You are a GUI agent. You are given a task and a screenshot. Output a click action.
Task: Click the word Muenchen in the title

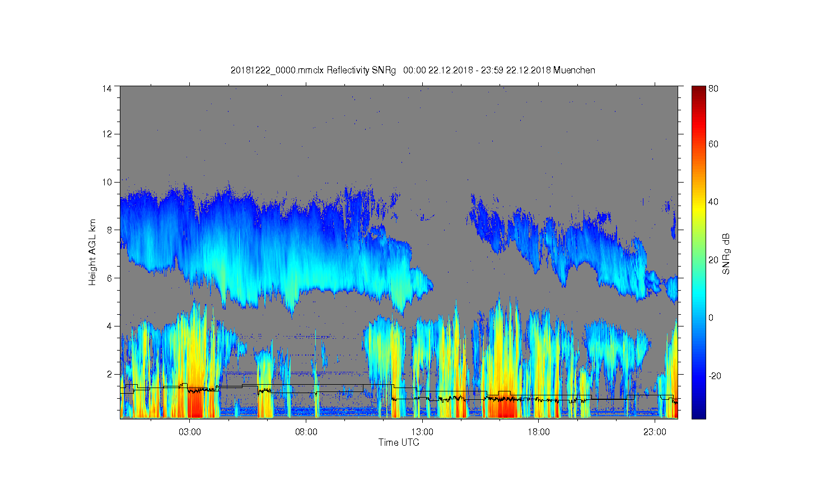[x=574, y=71]
